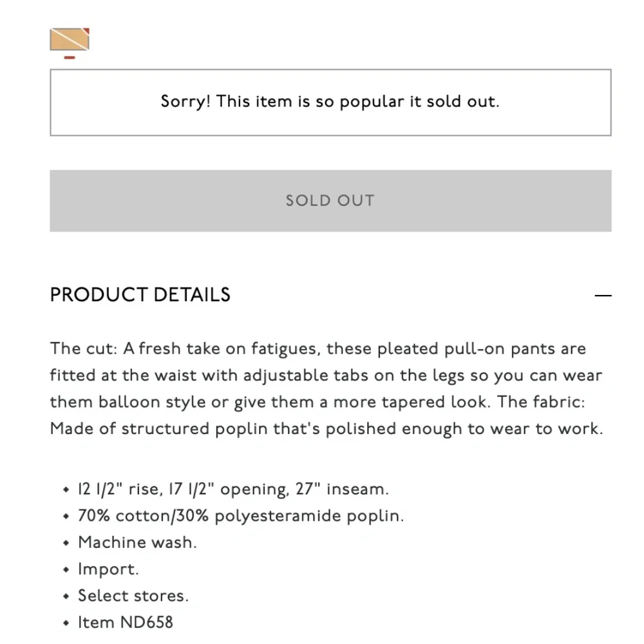Select the tan color swatch
The width and height of the screenshot is (644, 644).
pyautogui.click(x=68, y=40)
